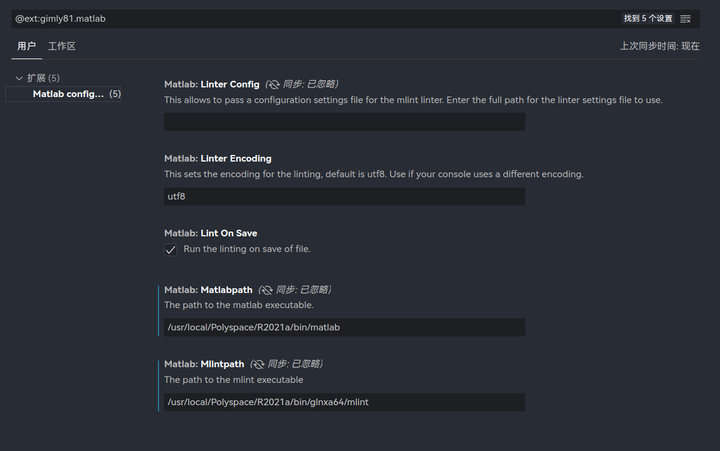
Task: Click the Matlab: Lint On Save title
Action: coord(211,233)
